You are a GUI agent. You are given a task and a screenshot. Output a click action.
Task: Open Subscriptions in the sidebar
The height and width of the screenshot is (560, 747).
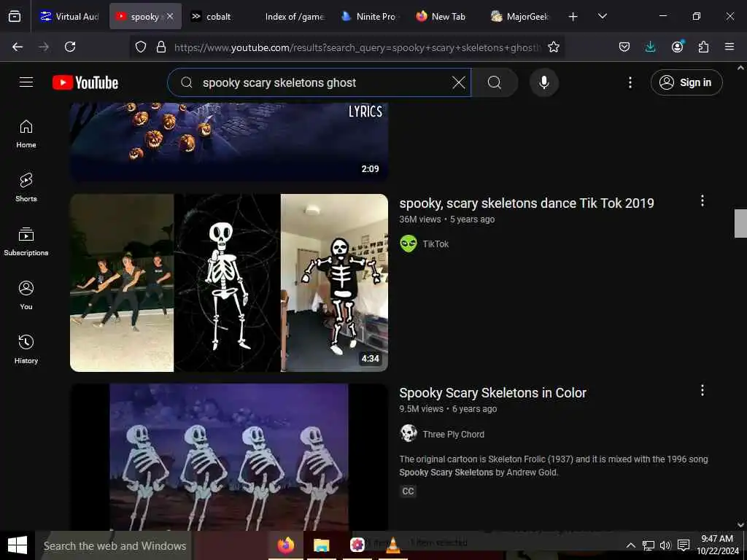pos(26,241)
